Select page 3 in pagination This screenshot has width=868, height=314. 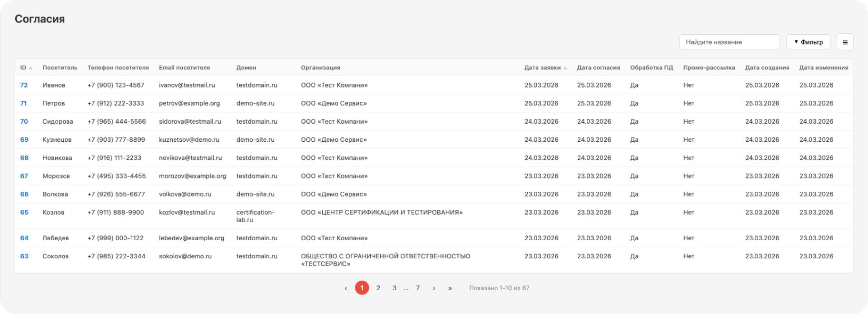394,288
